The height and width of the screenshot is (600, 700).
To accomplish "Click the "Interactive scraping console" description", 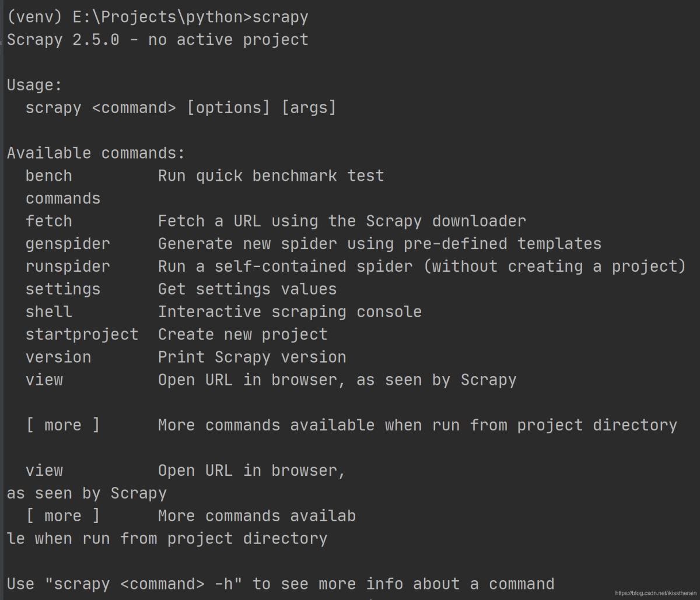I will (x=289, y=312).
